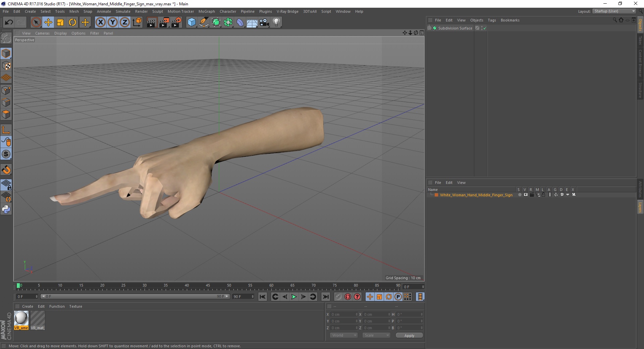Select White_Woman_Hand_Middle_Finger_Sign layer
Image resolution: width=644 pixels, height=349 pixels.
tap(476, 195)
